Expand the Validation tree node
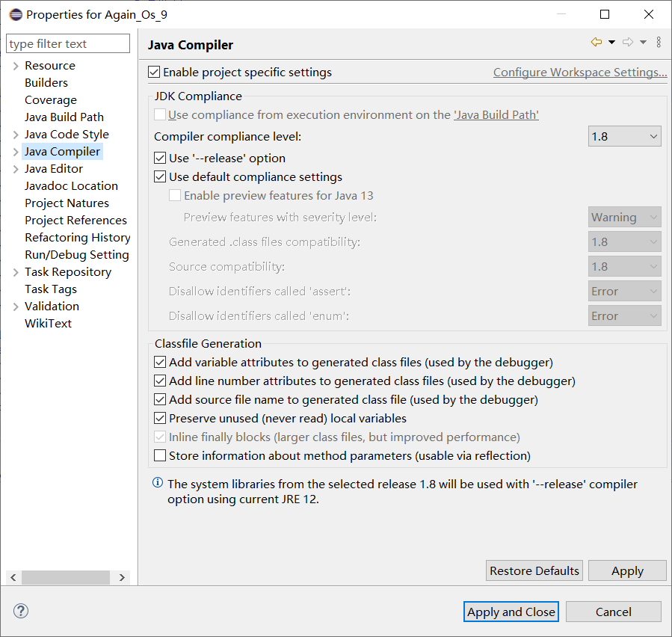The image size is (672, 637). (16, 307)
